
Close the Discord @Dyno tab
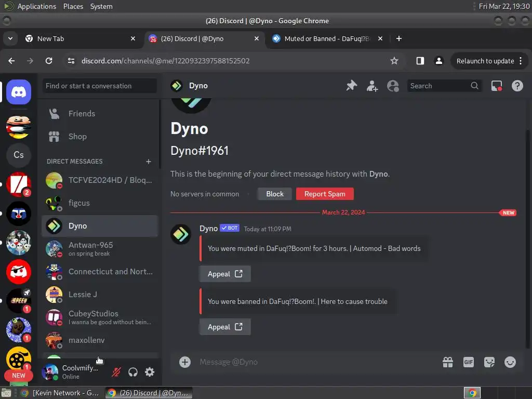tap(257, 38)
